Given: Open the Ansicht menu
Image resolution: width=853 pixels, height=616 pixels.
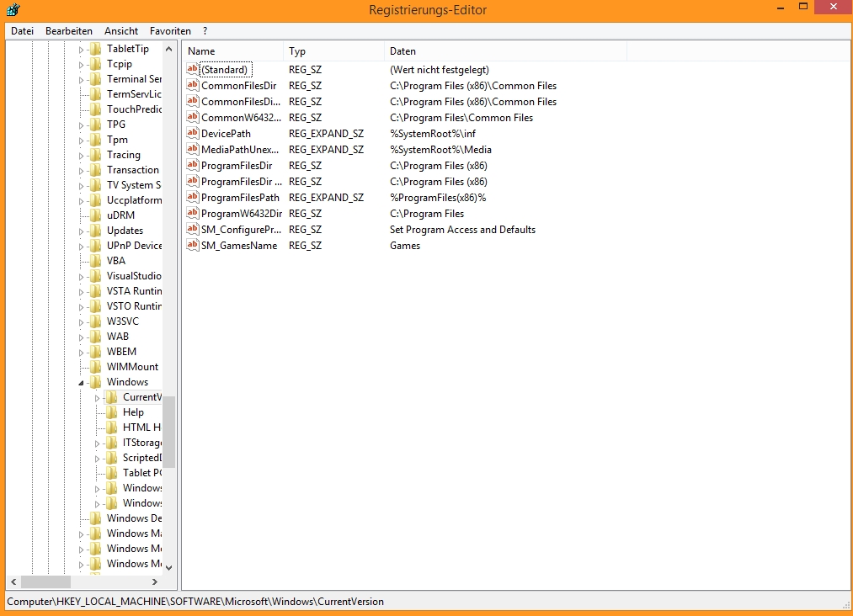Looking at the screenshot, I should tap(121, 31).
